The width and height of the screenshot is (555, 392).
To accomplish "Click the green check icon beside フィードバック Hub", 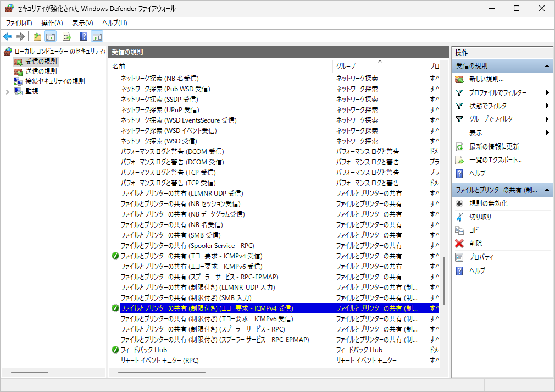I will click(x=115, y=350).
